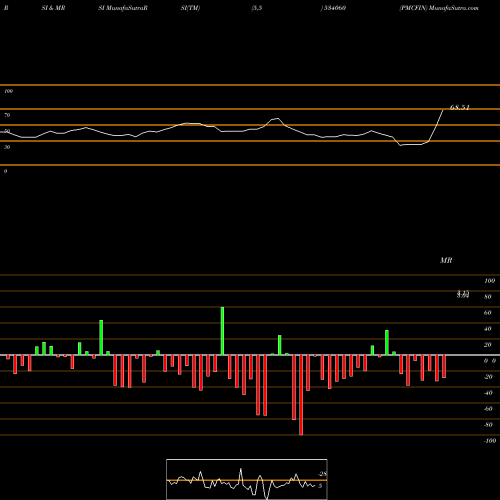Click the MR axis label -100
The height and width of the screenshot is (500, 500).
click(x=490, y=441)
